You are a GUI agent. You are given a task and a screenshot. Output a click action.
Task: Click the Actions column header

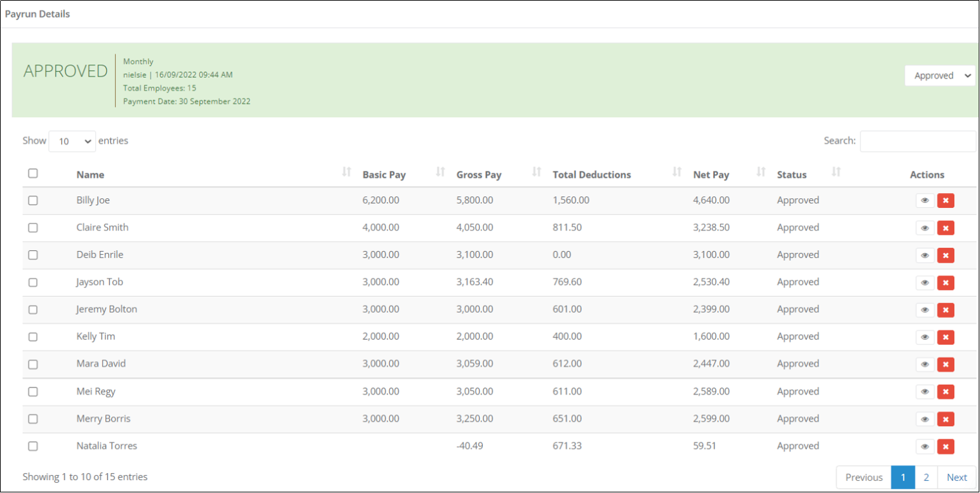pos(927,175)
